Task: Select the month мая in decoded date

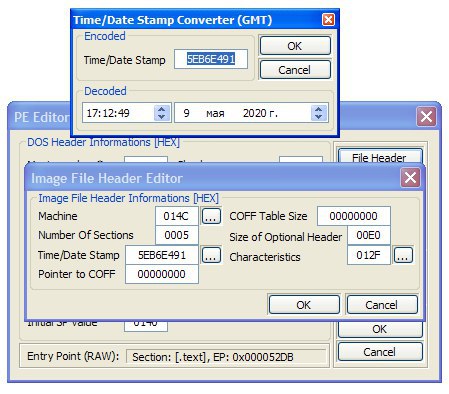Action: (215, 113)
